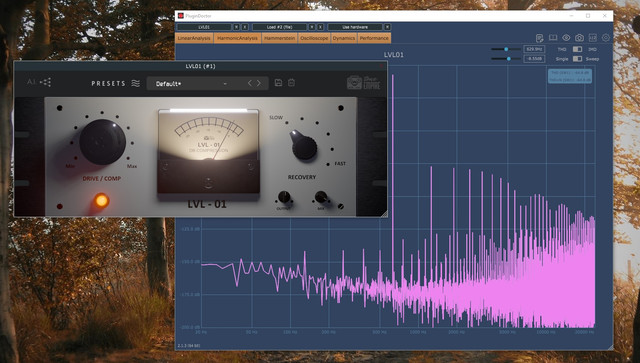Viewport: 640px width, 363px height.
Task: Click the level dB slider handle in PluginDoctor
Action: click(x=509, y=59)
